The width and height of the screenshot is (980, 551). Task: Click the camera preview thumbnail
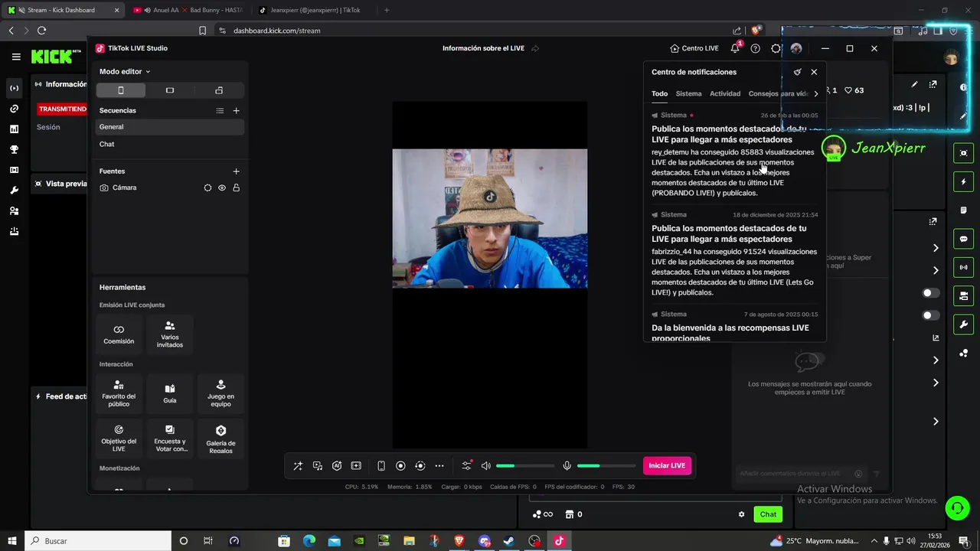(x=490, y=218)
